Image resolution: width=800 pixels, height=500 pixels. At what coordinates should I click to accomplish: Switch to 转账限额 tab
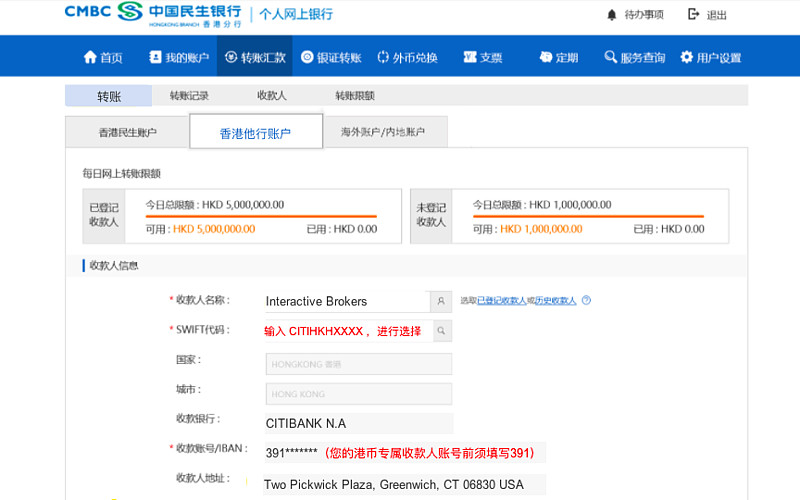pos(355,95)
